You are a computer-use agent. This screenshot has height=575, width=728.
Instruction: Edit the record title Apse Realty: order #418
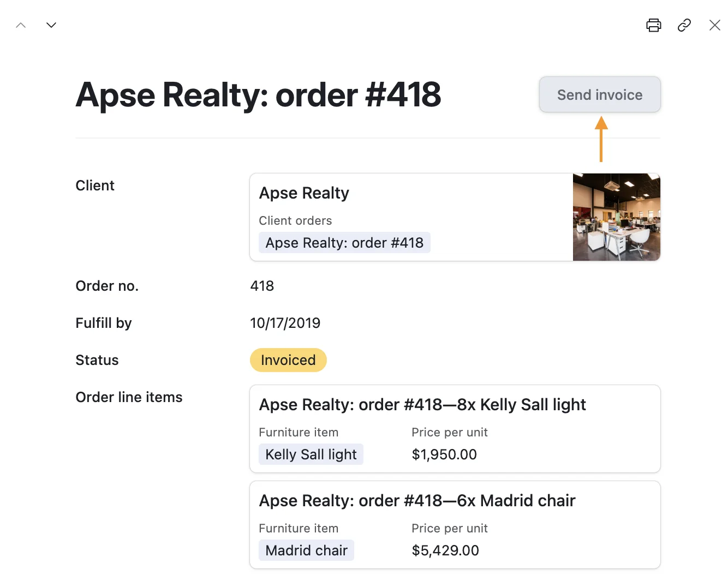(258, 95)
